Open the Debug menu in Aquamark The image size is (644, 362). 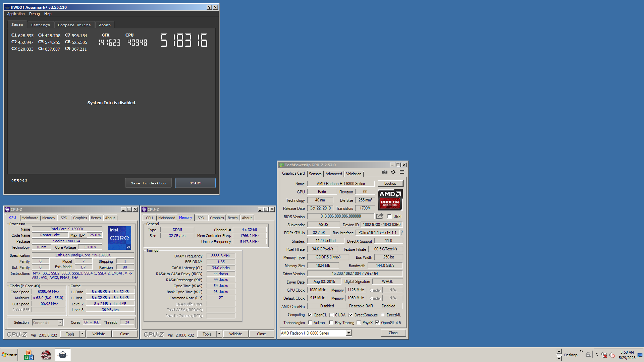coord(34,14)
